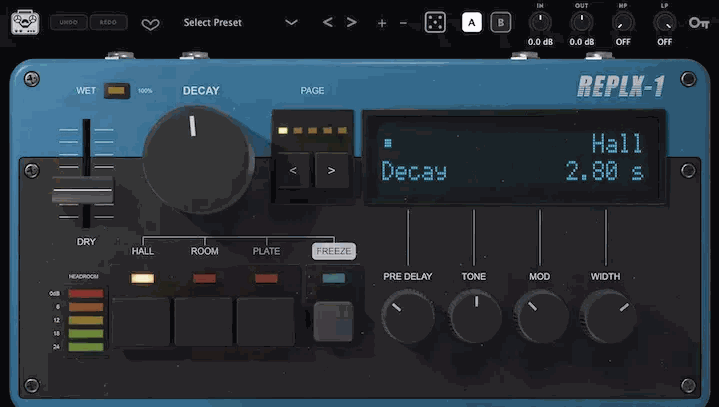Click the 0.0 dB OUT value

581,42
